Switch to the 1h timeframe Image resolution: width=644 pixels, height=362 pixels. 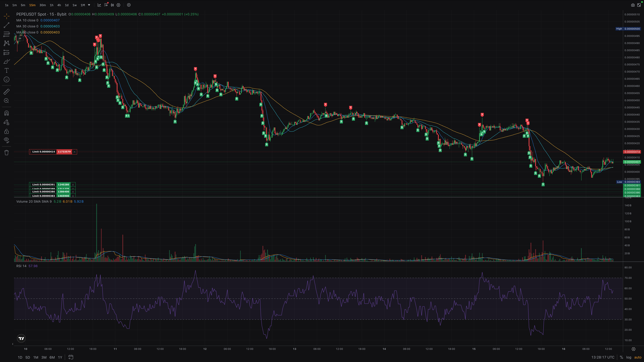(x=51, y=5)
